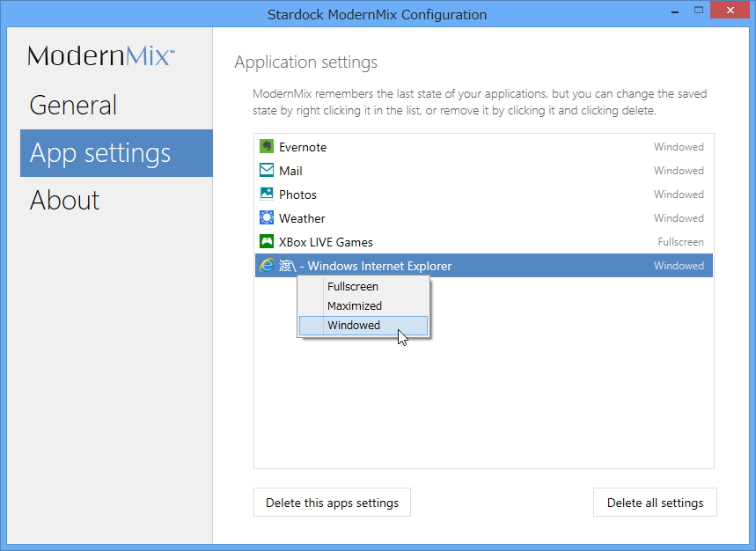Choose Maximized in the context menu
Viewport: 756px width, 551px height.
coord(363,305)
